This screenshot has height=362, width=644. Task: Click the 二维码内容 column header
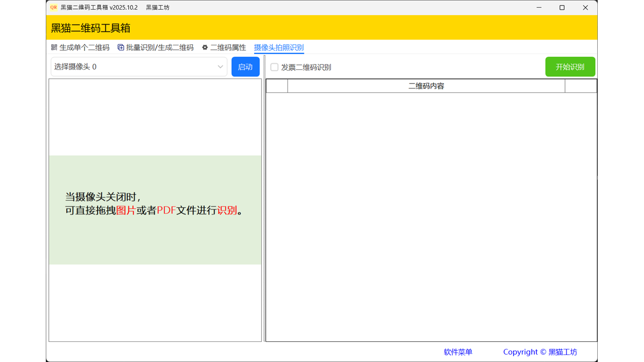pyautogui.click(x=426, y=86)
